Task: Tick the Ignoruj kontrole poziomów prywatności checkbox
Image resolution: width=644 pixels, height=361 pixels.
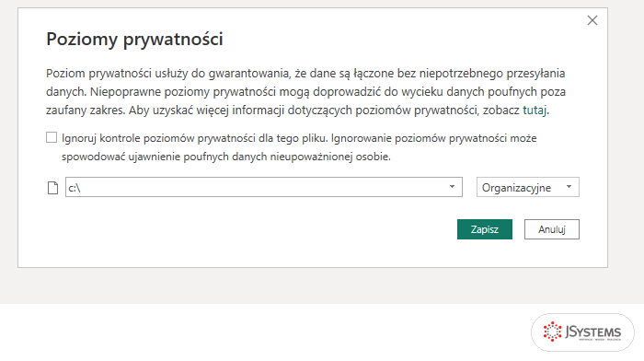Action: (52, 137)
